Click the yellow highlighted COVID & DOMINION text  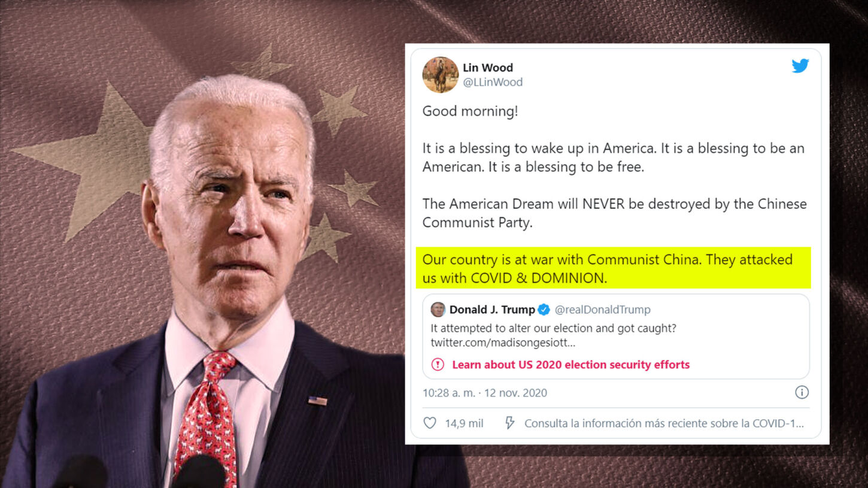(614, 268)
